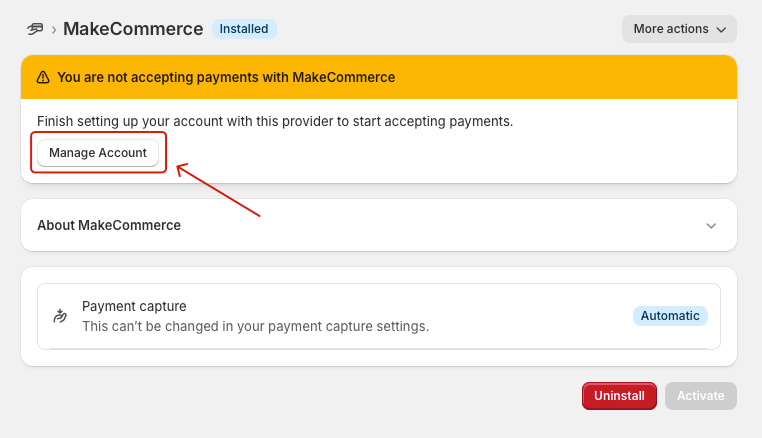Click the red arrow annotation
The image size is (762, 438).
point(218,191)
